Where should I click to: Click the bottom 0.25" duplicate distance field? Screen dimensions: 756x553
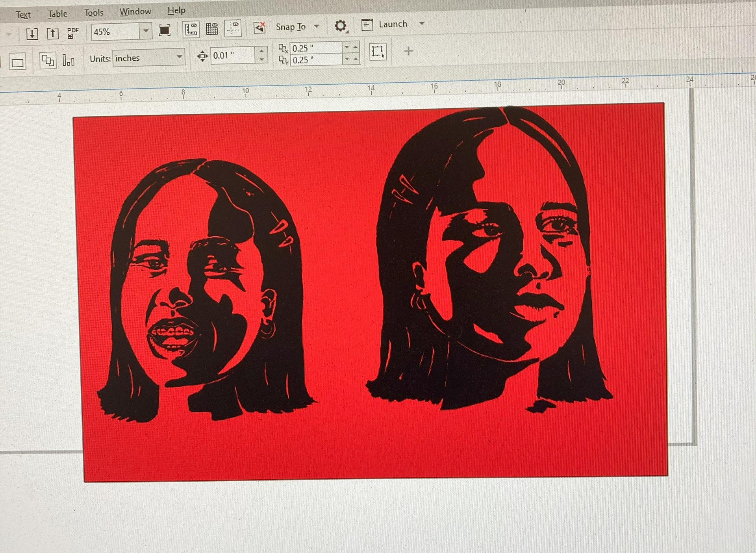[x=316, y=60]
